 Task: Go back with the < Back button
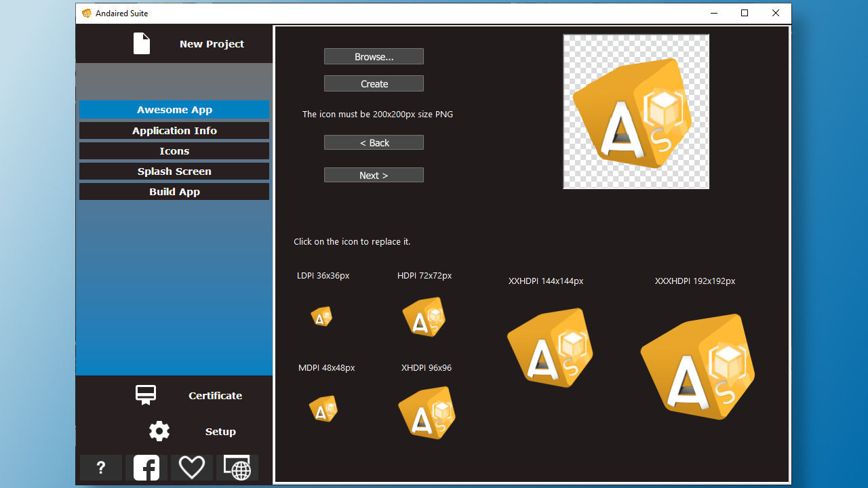coord(374,142)
